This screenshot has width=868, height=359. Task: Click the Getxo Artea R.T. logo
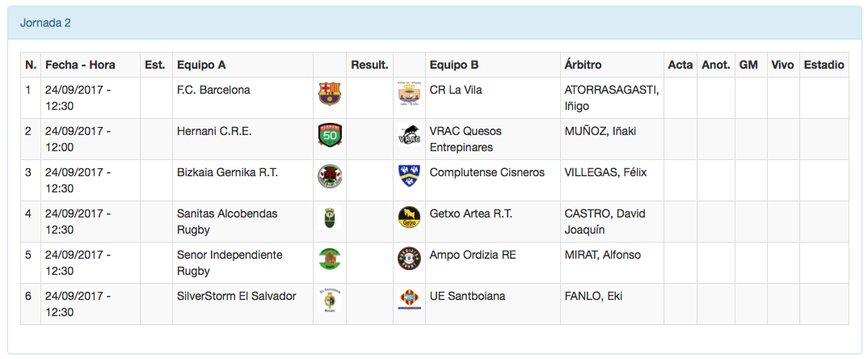(409, 218)
